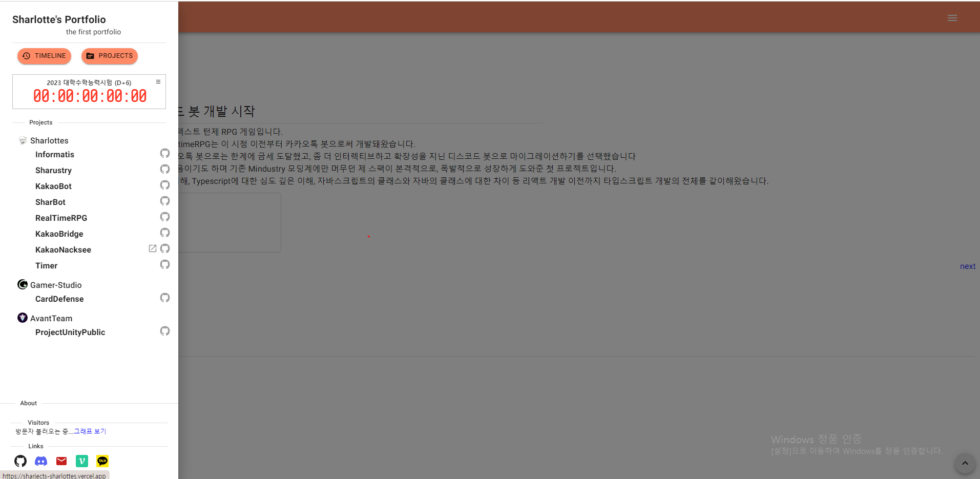Open GitHub repo for Sharustry
980x479 pixels.
pyautogui.click(x=165, y=169)
